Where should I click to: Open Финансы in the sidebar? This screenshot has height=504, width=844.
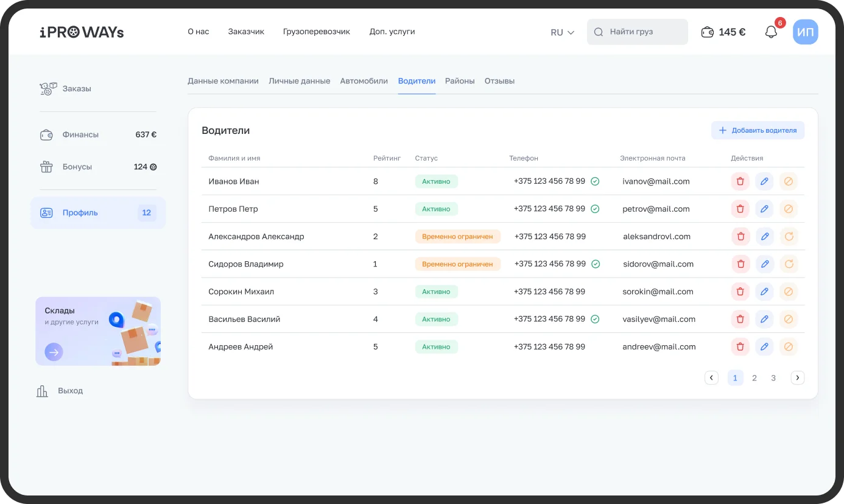(80, 135)
